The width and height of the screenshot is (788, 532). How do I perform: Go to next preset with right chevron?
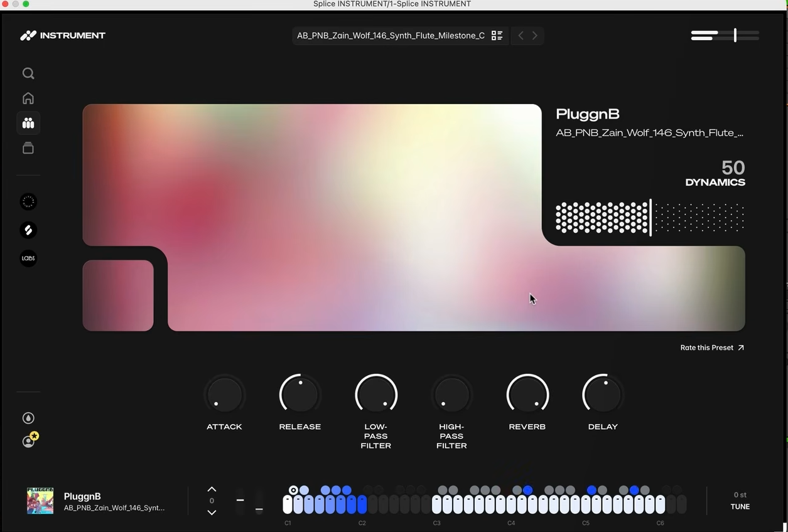(535, 36)
